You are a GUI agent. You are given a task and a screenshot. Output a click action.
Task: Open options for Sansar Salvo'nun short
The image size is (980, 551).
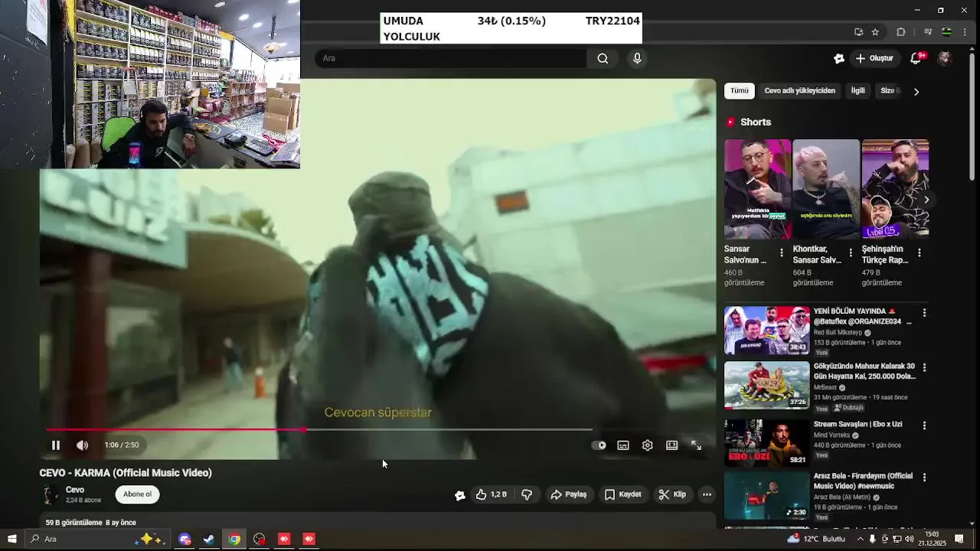(781, 253)
